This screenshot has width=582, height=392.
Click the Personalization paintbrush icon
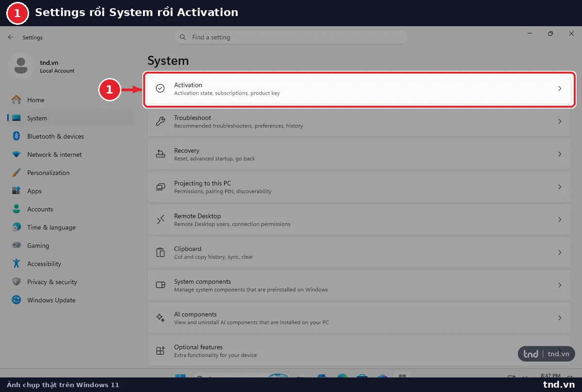16,173
